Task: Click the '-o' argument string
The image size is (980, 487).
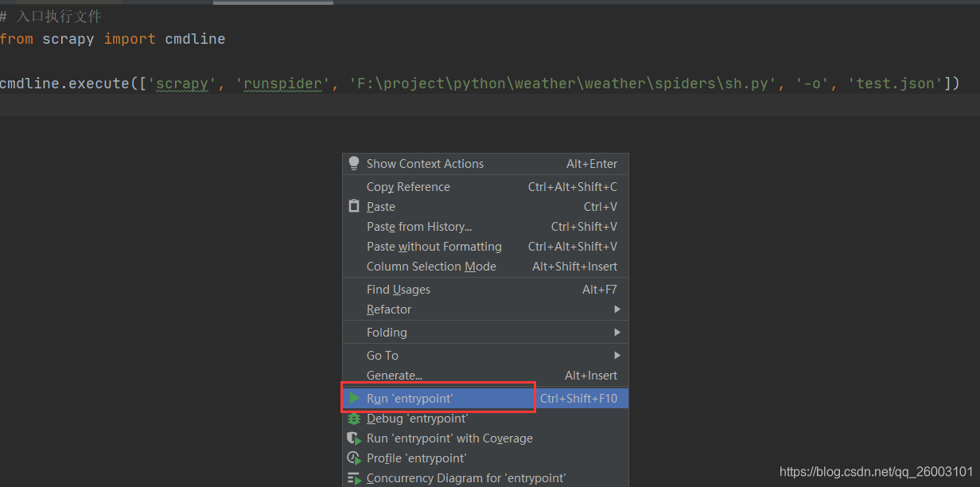Action: click(812, 84)
